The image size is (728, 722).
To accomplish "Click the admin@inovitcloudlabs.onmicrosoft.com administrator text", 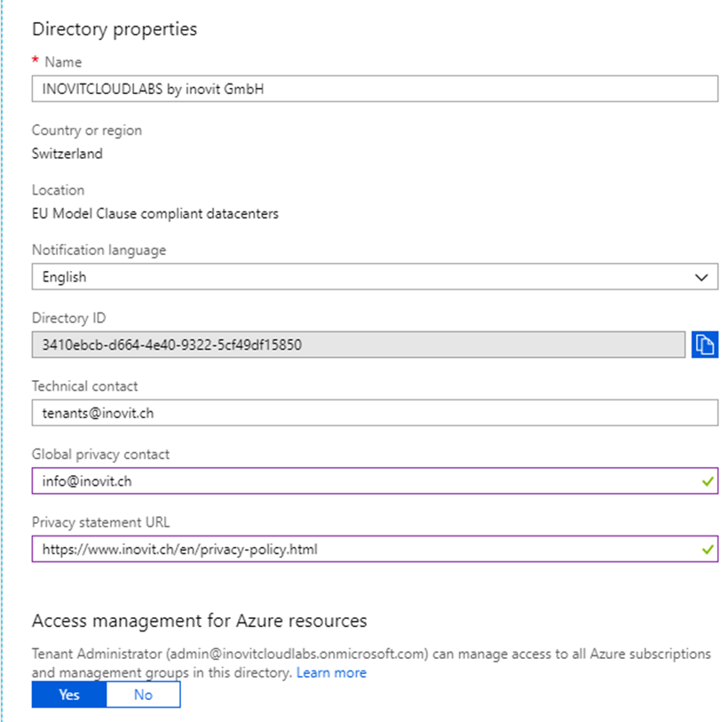I will pyautogui.click(x=297, y=654).
